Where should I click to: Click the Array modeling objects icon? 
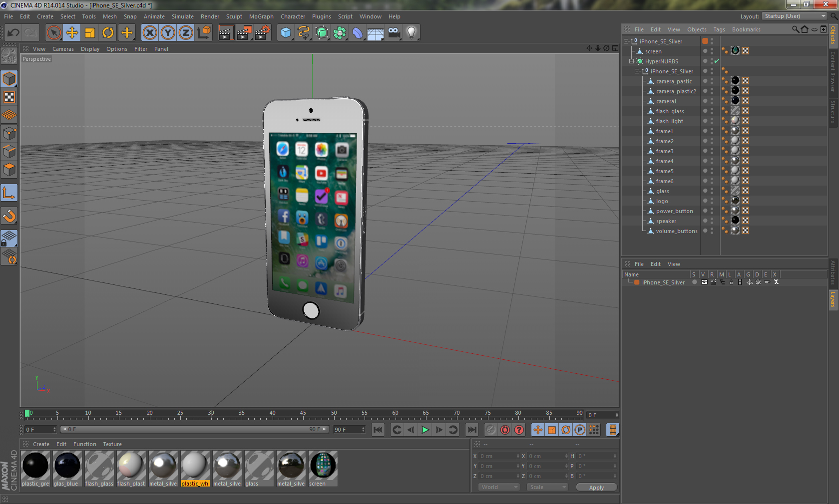[340, 33]
